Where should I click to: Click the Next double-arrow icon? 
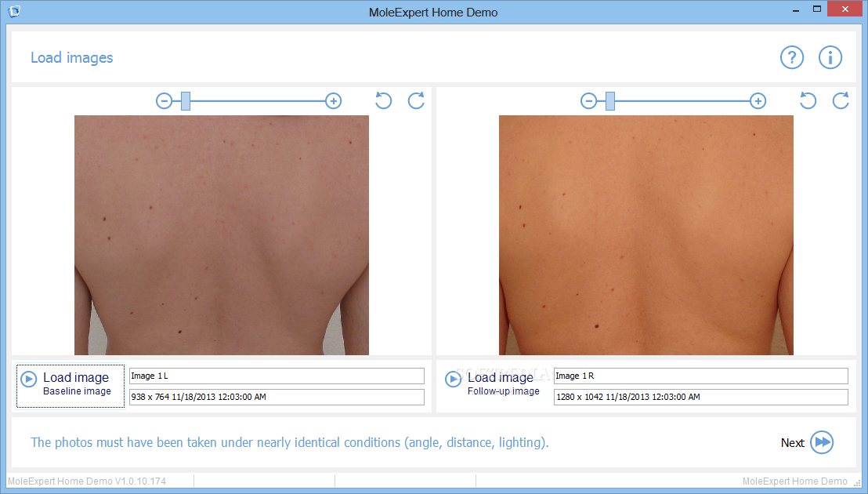click(822, 442)
